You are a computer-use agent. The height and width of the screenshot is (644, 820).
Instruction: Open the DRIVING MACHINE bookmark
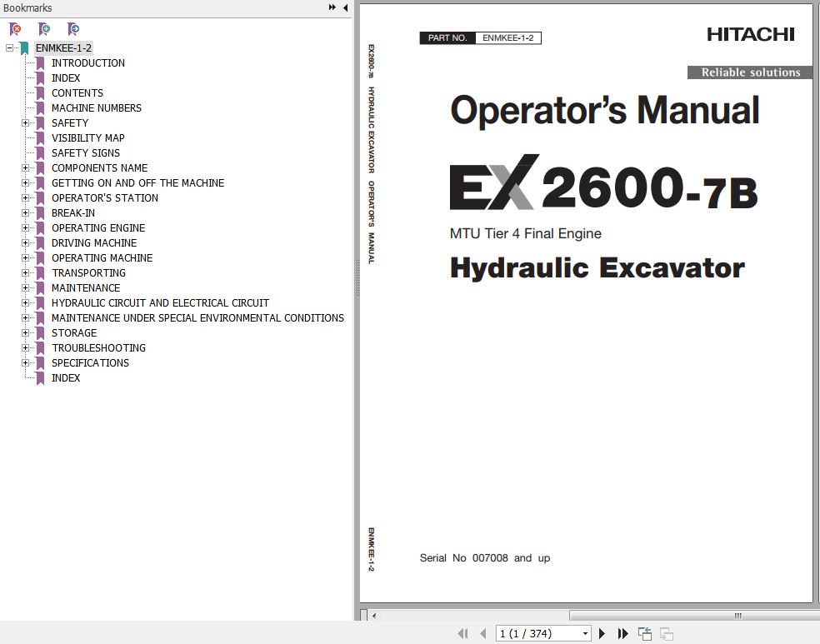coord(94,243)
